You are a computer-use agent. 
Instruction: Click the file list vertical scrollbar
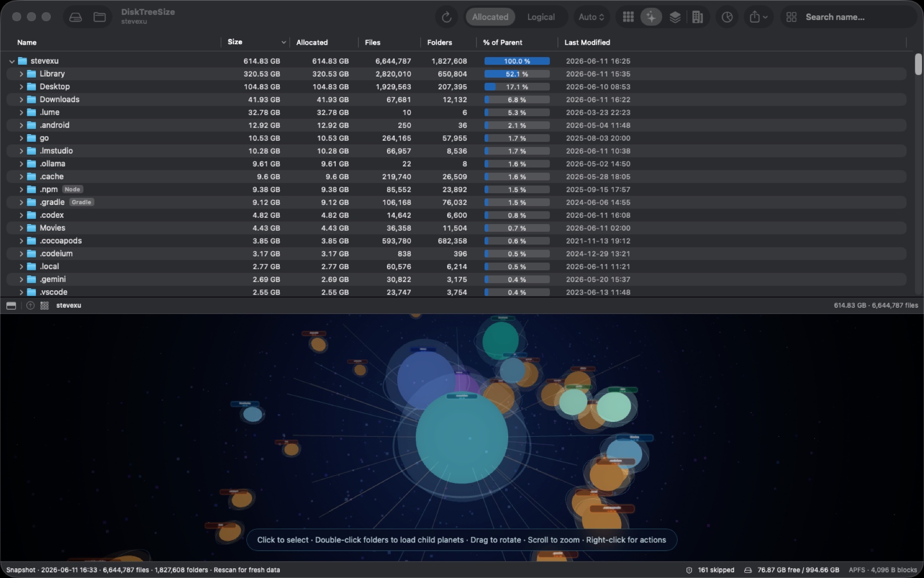[918, 64]
